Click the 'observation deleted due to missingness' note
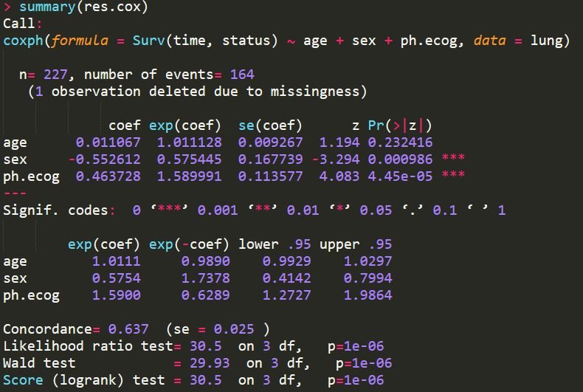The height and width of the screenshot is (392, 583). 205,91
